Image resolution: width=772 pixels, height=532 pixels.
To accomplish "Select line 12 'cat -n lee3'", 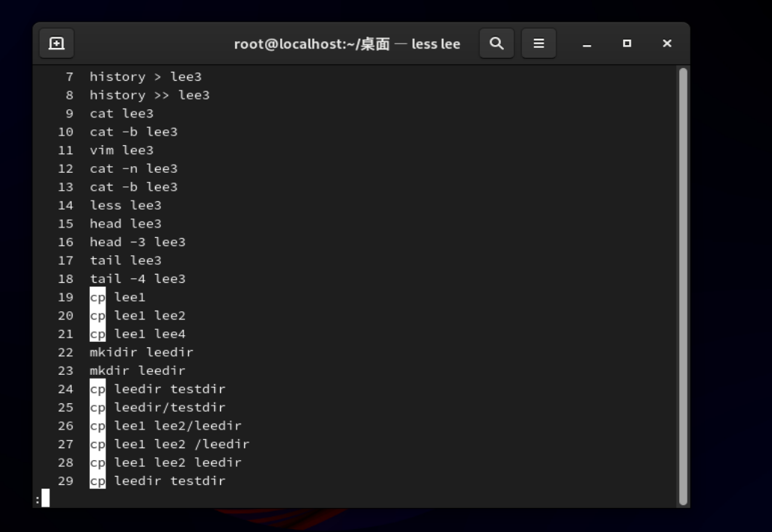I will point(133,169).
